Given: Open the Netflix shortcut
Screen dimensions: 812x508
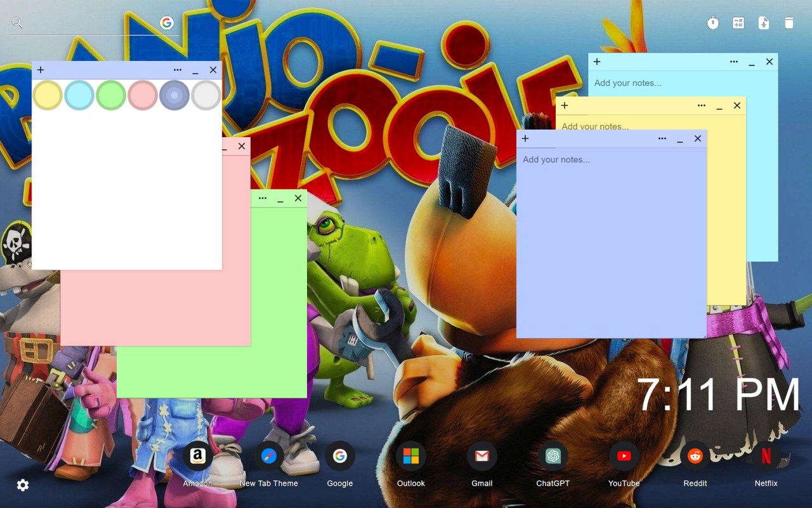Looking at the screenshot, I should (x=766, y=456).
